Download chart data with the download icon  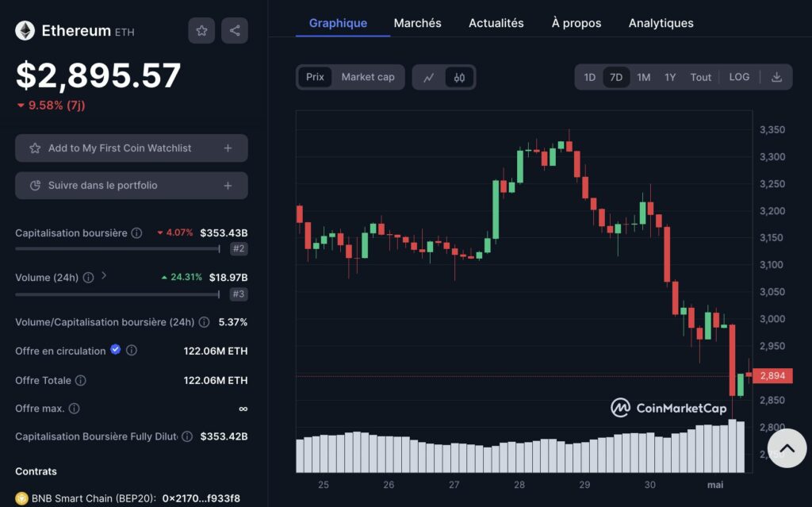coord(776,77)
